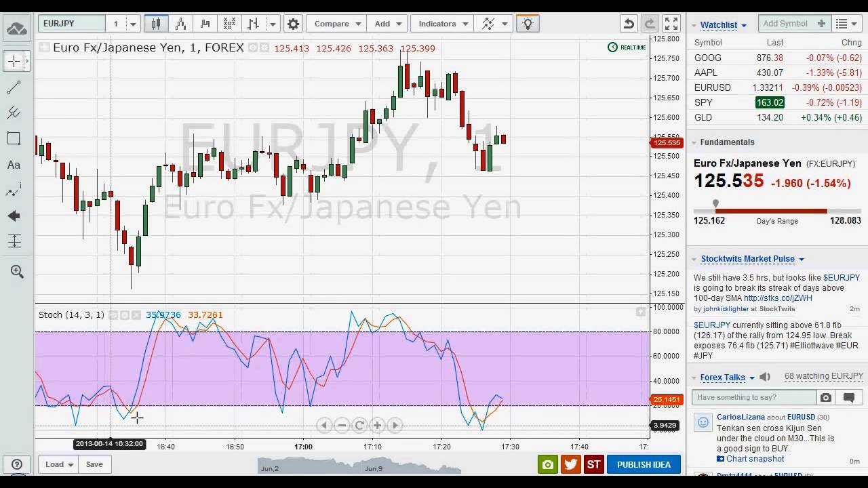The height and width of the screenshot is (488, 868).
Task: Redo the chart action
Action: point(650,24)
